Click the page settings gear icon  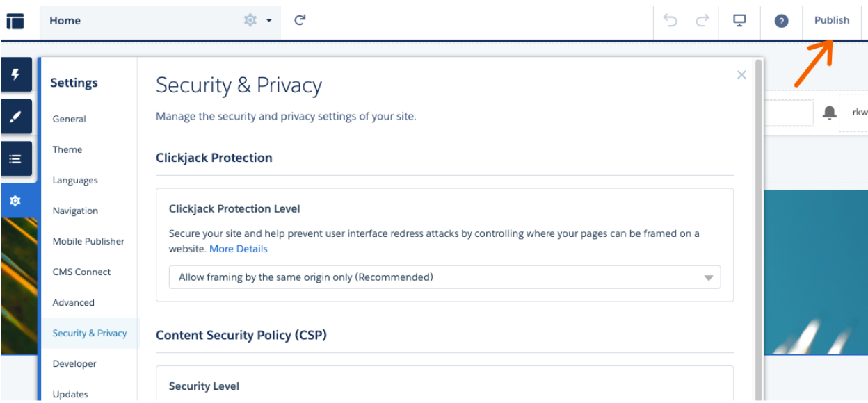point(250,21)
